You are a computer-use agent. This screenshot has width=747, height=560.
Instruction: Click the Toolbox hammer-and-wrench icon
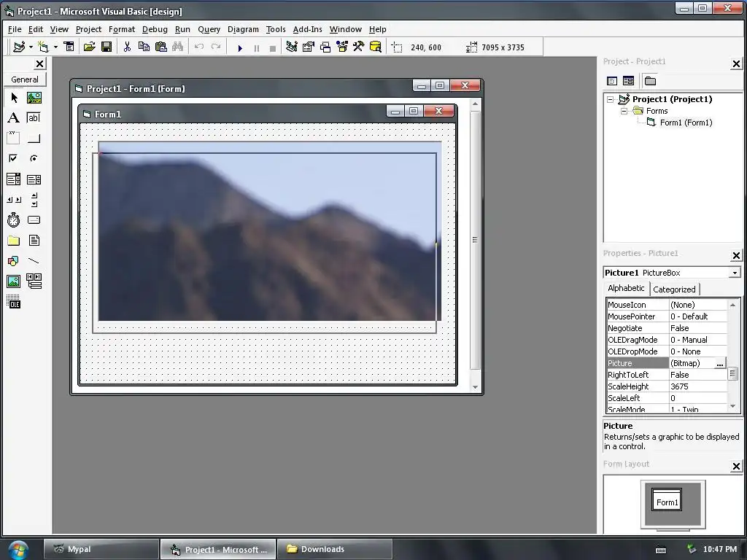(359, 47)
